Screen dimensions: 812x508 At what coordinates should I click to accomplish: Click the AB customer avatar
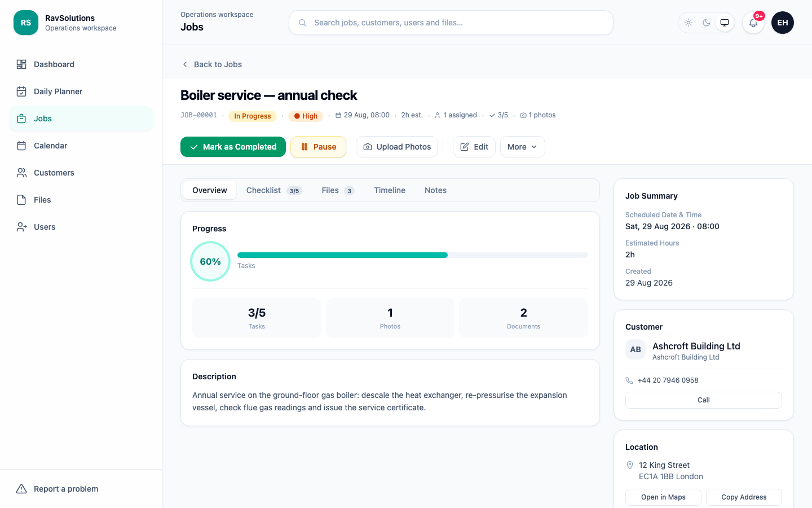636,349
